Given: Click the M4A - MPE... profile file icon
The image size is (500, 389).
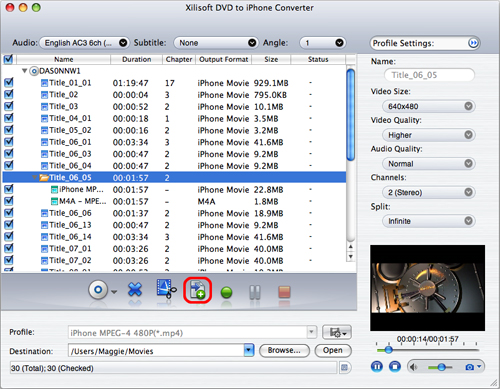Looking at the screenshot, I should coord(54,201).
